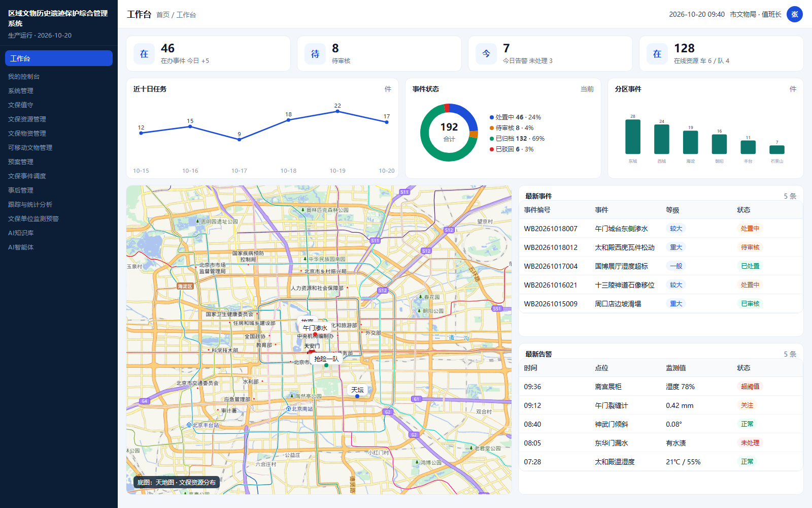Click event number WB20261015009
812x508 pixels.
[551, 304]
